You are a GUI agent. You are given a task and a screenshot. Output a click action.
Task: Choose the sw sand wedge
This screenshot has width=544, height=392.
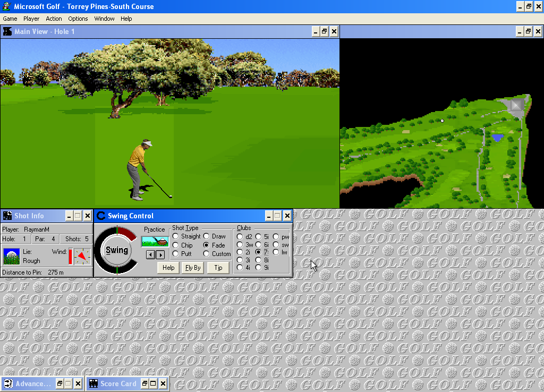pos(282,244)
